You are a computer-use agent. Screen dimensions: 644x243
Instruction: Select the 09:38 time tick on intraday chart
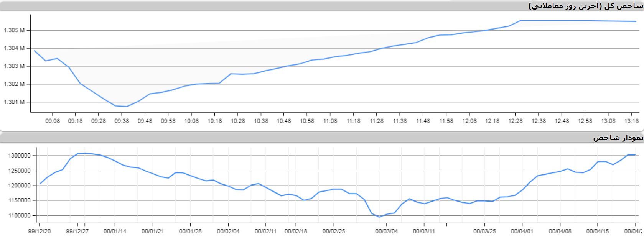[x=122, y=121]
